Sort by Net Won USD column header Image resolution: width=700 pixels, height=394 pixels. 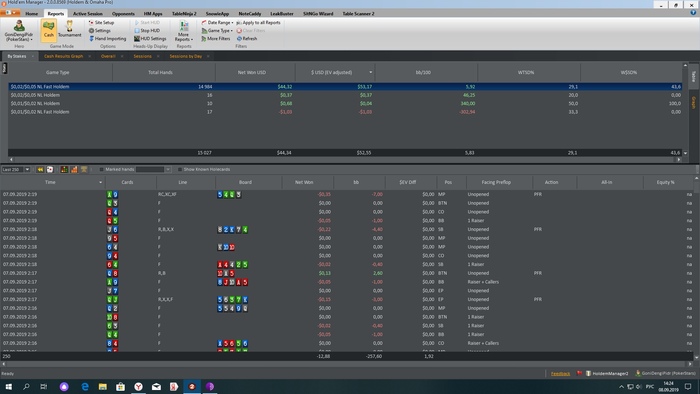coord(252,72)
